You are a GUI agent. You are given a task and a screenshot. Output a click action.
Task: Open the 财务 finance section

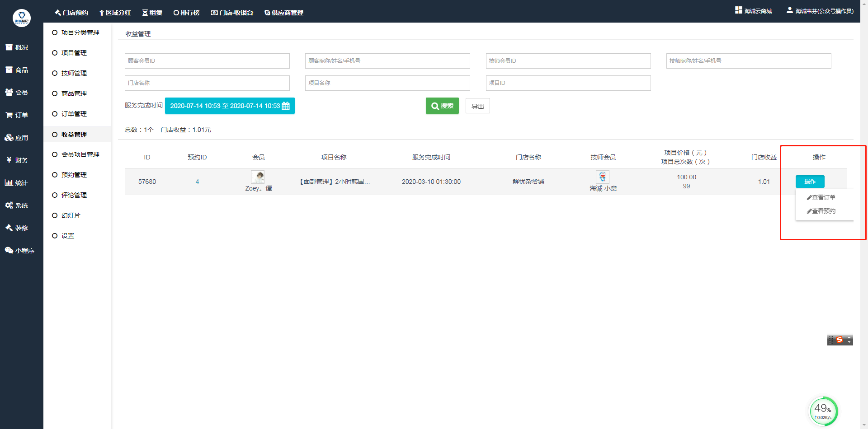point(17,160)
